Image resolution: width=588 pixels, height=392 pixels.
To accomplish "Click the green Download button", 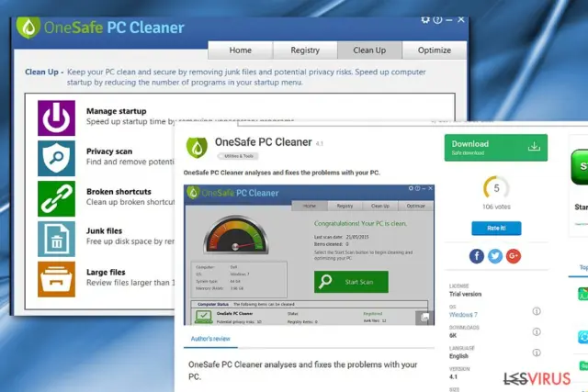I will click(496, 148).
